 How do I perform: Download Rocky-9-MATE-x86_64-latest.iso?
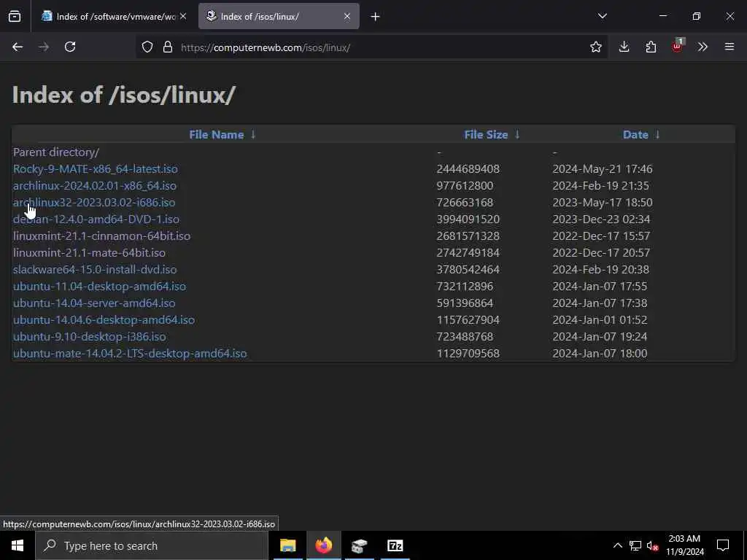[96, 169]
